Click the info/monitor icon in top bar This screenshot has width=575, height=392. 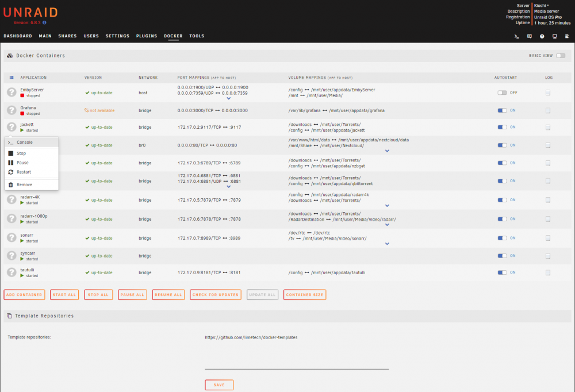pyautogui.click(x=554, y=36)
